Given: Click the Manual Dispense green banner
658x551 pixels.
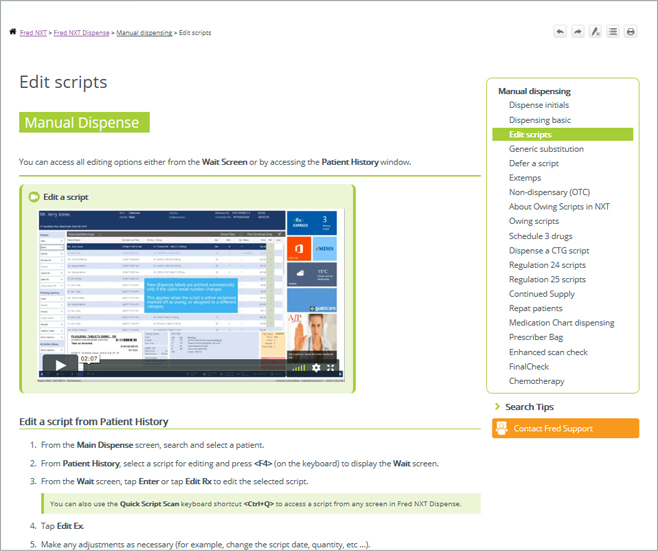Looking at the screenshot, I should pyautogui.click(x=84, y=123).
